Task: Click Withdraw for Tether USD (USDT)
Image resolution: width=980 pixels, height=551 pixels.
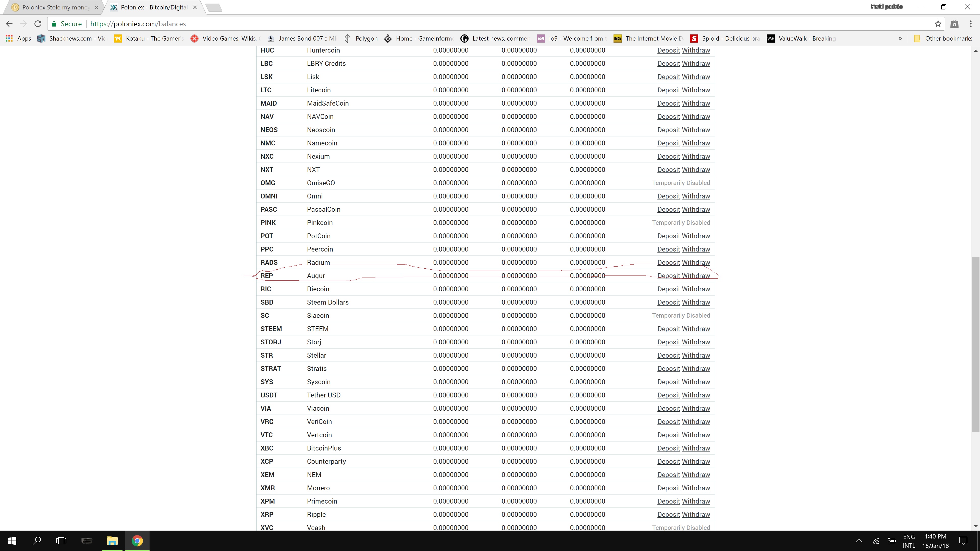Action: click(x=696, y=395)
